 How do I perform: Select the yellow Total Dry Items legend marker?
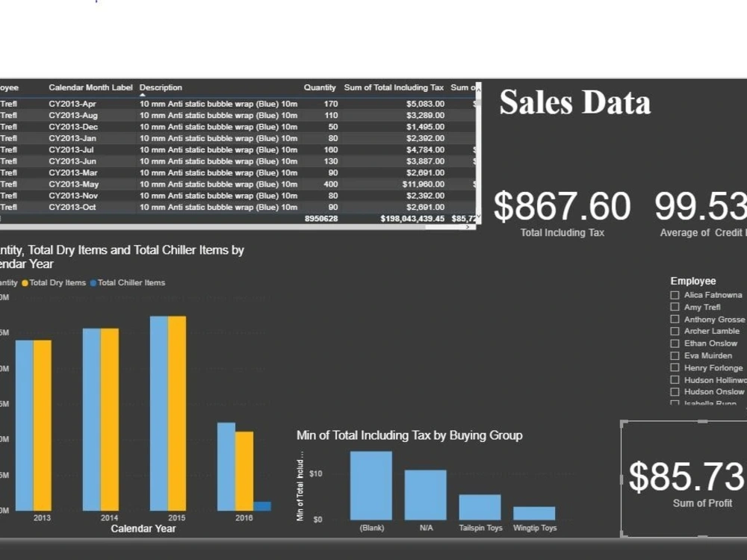click(x=24, y=283)
